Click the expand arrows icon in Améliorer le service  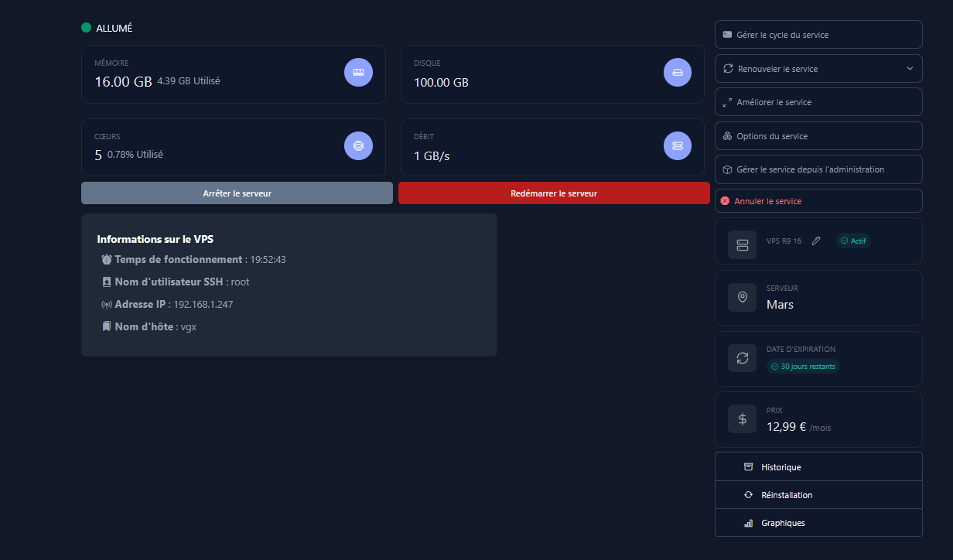click(x=727, y=102)
